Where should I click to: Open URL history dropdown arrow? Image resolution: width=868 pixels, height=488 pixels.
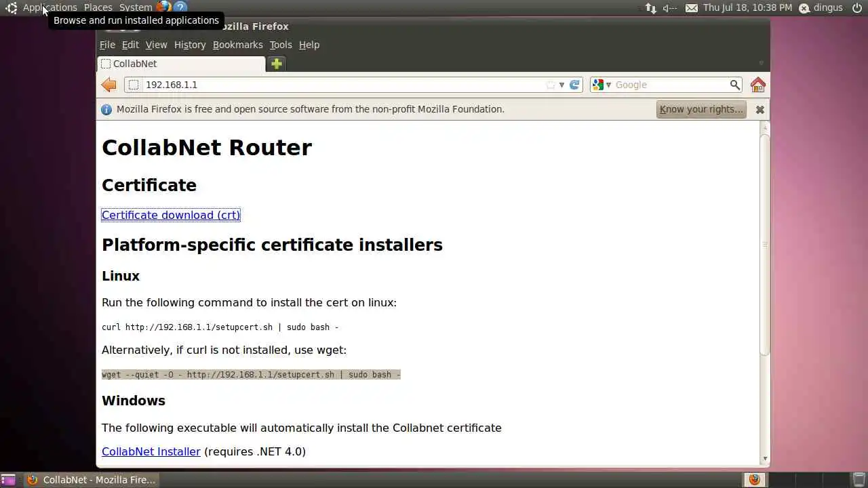(x=561, y=85)
